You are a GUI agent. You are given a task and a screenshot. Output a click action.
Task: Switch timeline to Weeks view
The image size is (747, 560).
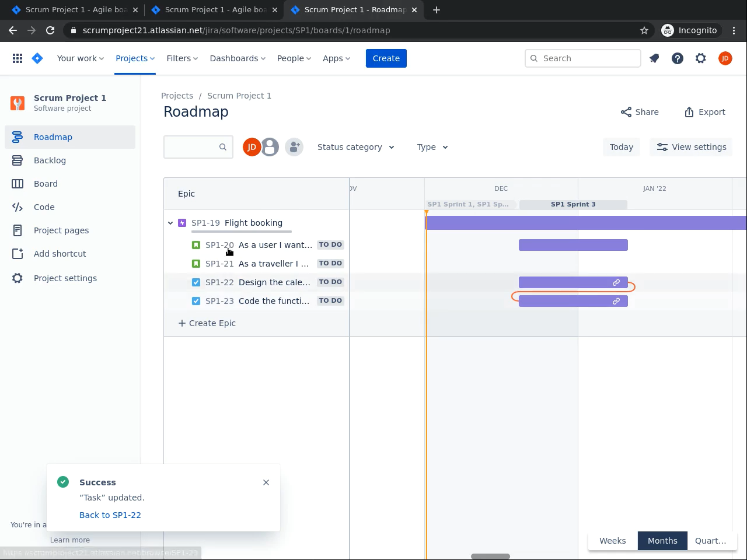pyautogui.click(x=612, y=541)
